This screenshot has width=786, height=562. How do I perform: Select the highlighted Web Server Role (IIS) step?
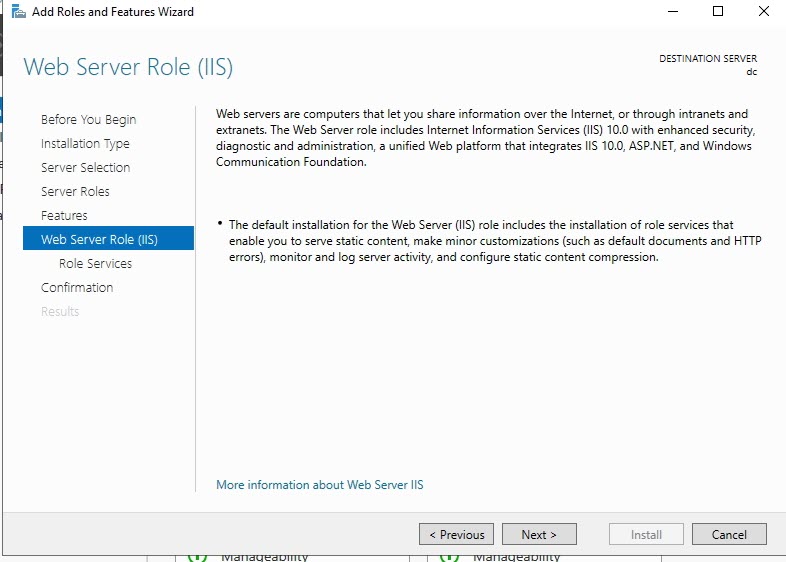99,240
